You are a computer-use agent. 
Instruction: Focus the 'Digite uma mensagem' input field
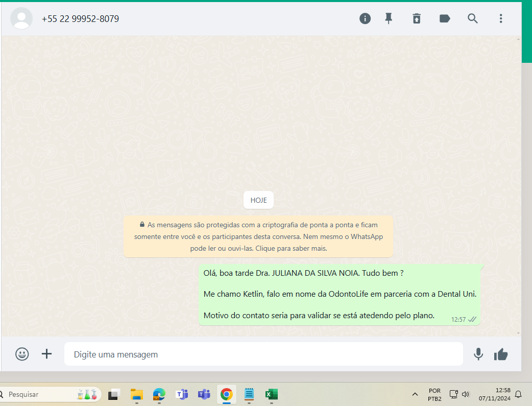263,354
